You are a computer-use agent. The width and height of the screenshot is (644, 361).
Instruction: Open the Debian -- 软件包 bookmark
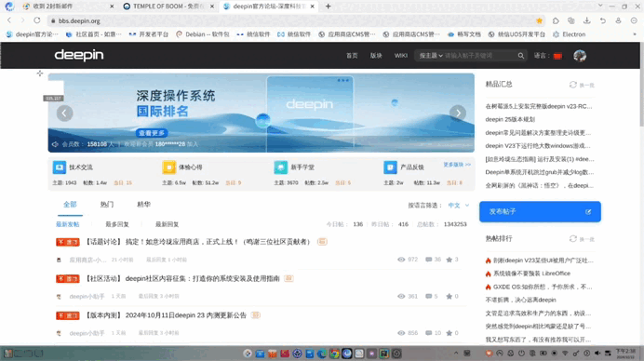point(203,34)
